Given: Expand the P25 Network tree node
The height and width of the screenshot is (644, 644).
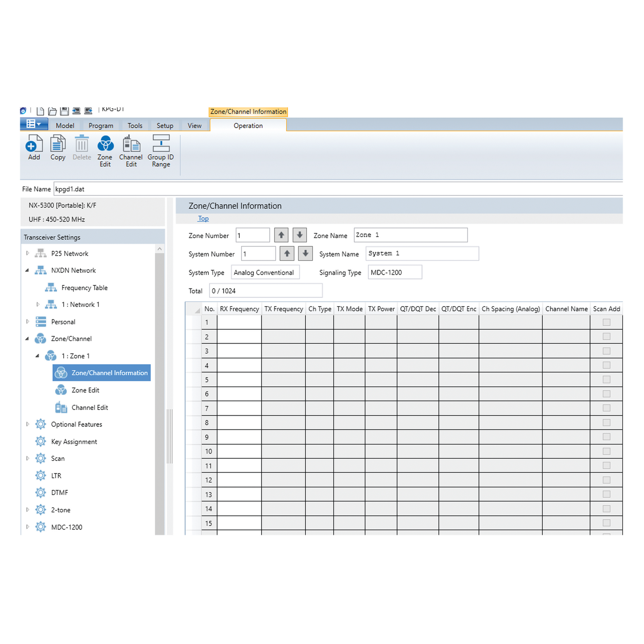Looking at the screenshot, I should (x=28, y=253).
